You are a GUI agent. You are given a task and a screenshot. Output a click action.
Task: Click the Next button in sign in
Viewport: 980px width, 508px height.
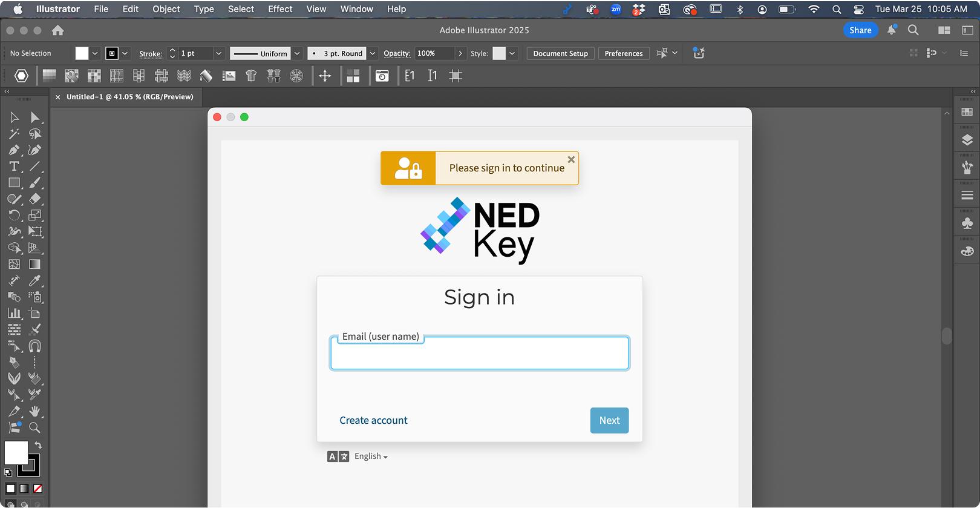[x=609, y=420]
